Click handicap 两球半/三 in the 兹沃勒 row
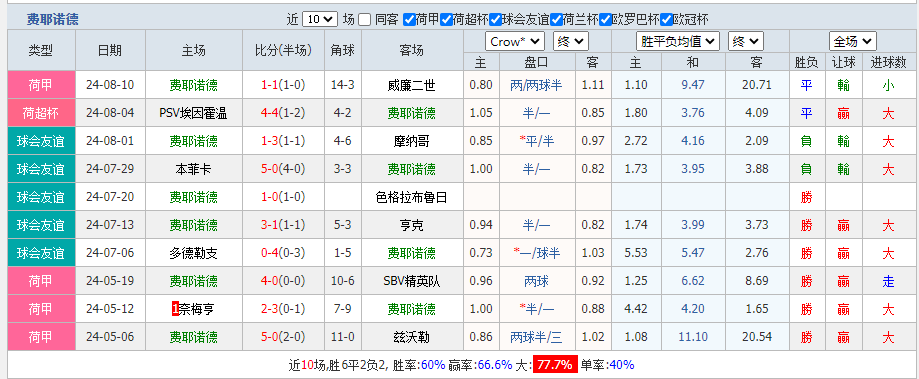 tap(536, 337)
